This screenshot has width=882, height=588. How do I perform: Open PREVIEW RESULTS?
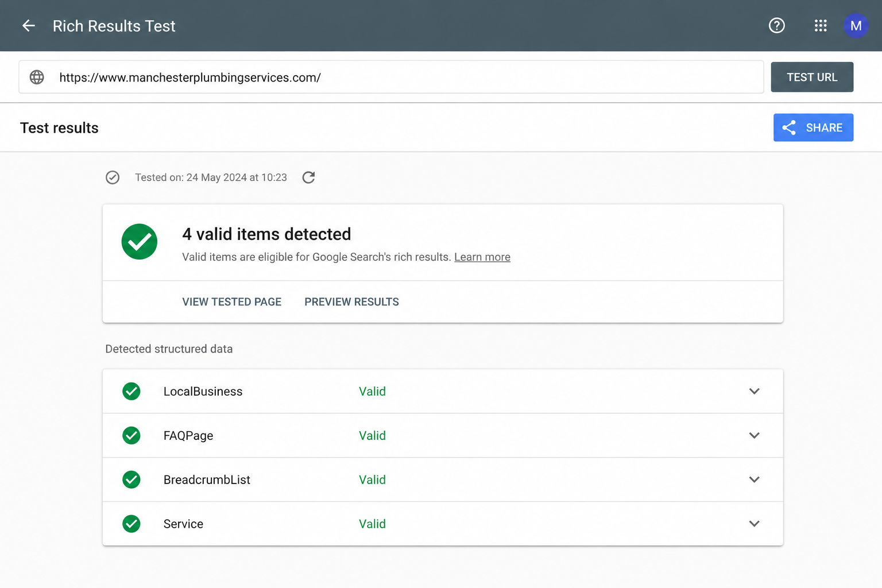pyautogui.click(x=351, y=302)
